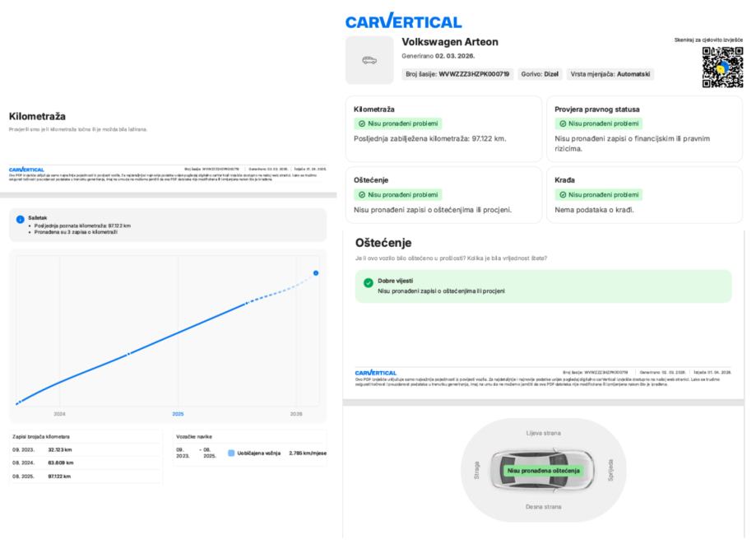The height and width of the screenshot is (558, 756).
Task: Click Posljednja poznata kilometraža bullet in summary
Action: tap(82, 226)
